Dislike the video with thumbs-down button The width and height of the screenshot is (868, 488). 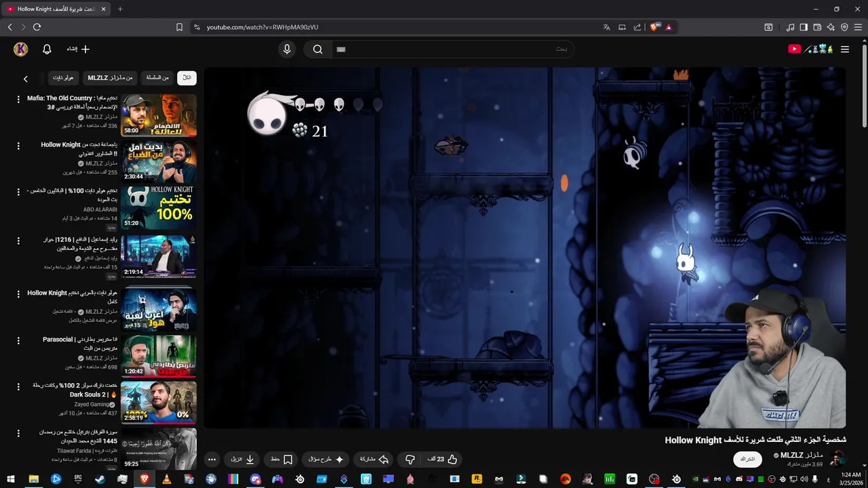click(x=410, y=460)
